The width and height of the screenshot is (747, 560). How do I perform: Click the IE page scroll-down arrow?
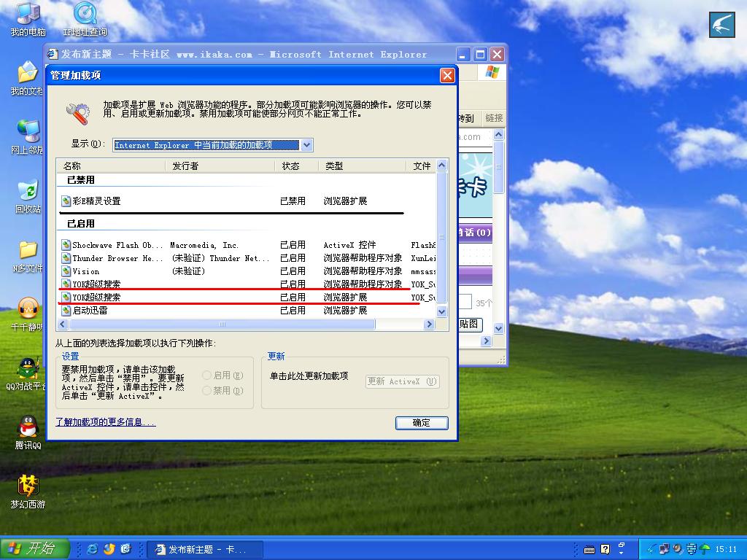coord(499,328)
